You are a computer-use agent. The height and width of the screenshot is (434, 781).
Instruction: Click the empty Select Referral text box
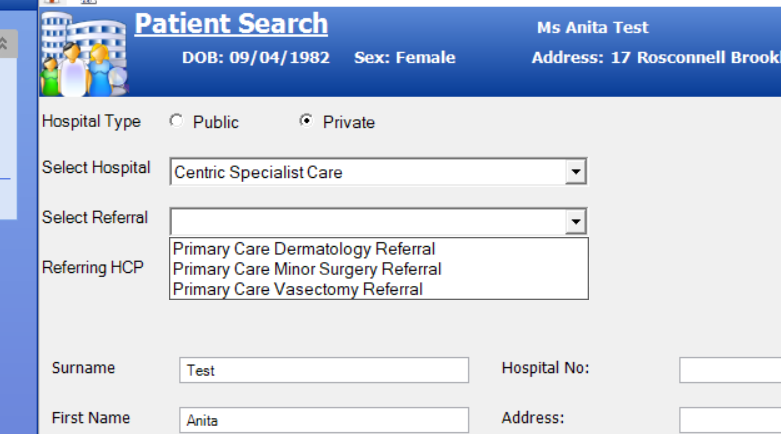pos(367,221)
